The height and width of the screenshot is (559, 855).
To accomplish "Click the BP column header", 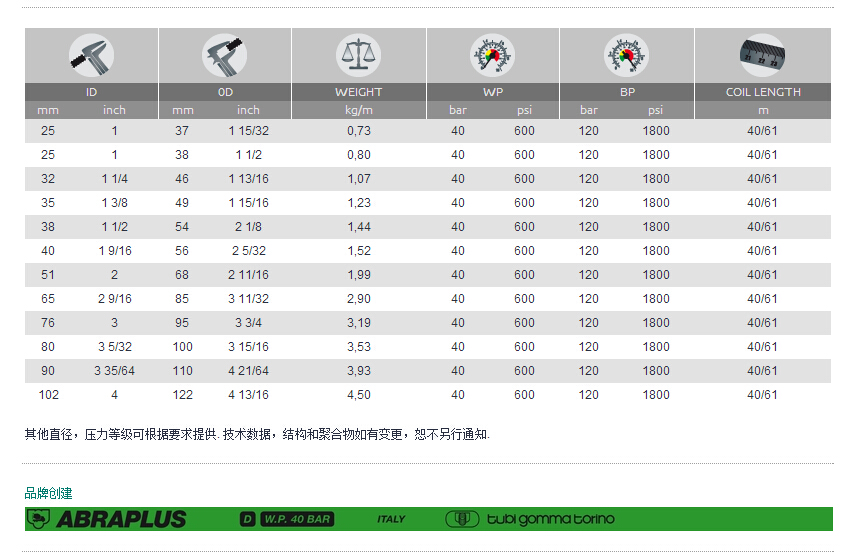I will pos(626,92).
